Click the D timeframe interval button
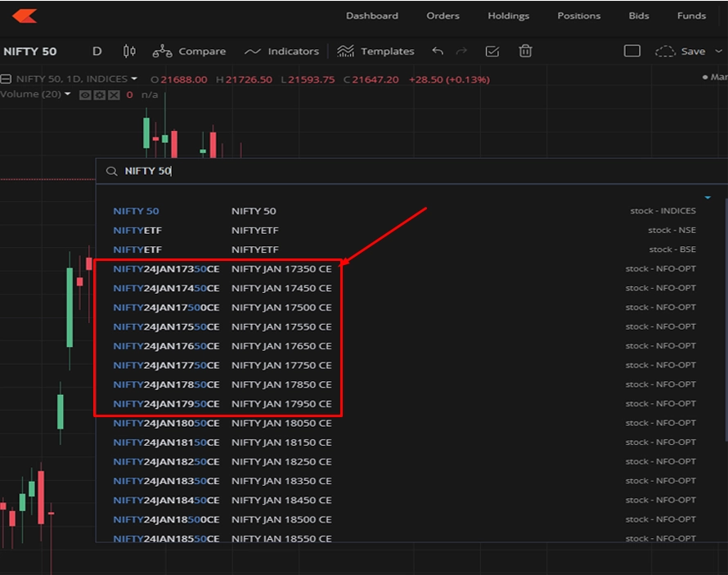The width and height of the screenshot is (728, 575). pos(97,51)
